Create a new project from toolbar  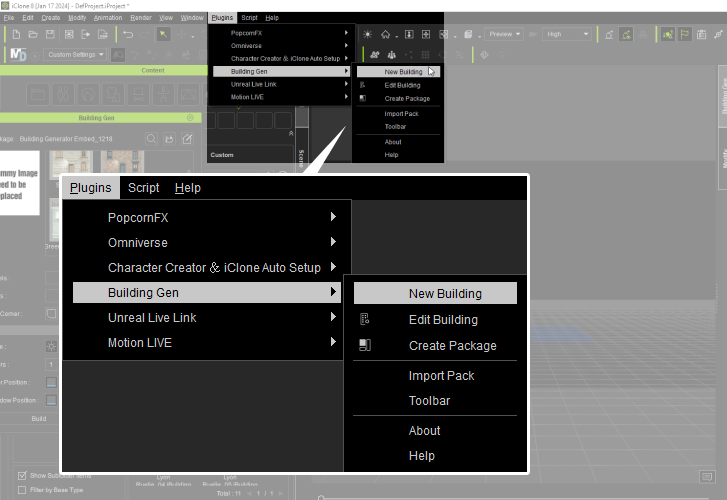[x=16, y=34]
